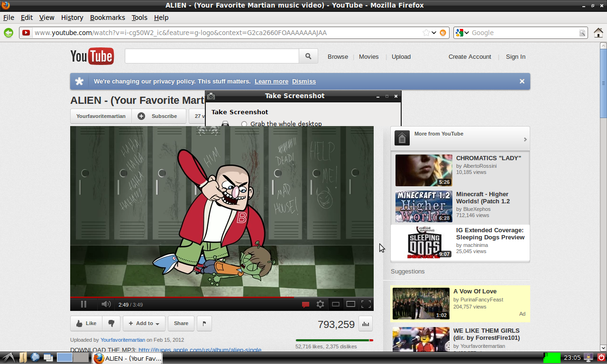This screenshot has width=607, height=364.
Task: Click the video red progress bar
Action: 182,298
